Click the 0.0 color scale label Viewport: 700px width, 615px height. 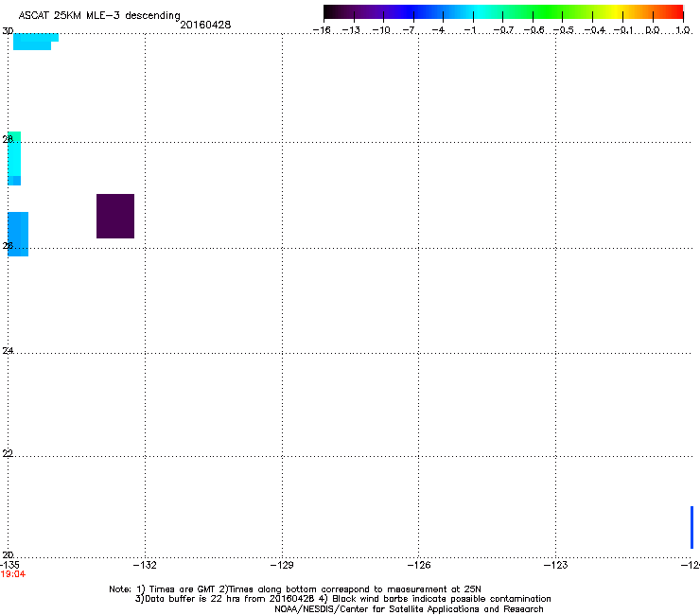point(653,30)
